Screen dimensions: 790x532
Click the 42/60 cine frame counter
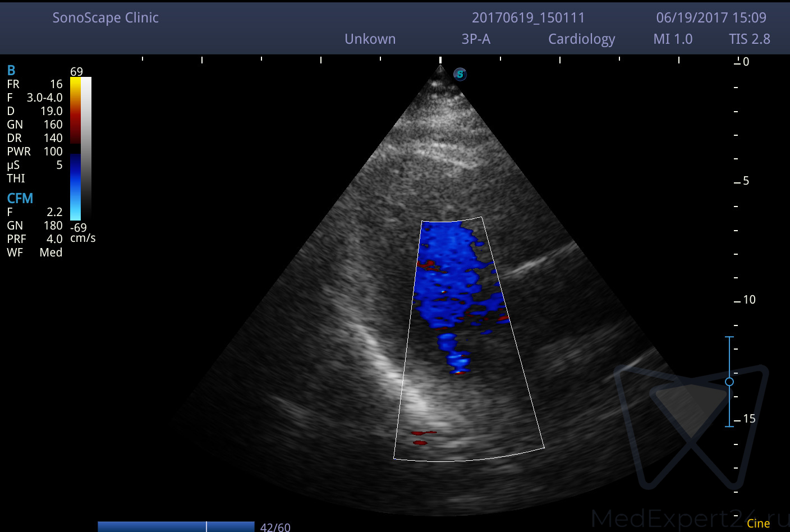pyautogui.click(x=275, y=527)
